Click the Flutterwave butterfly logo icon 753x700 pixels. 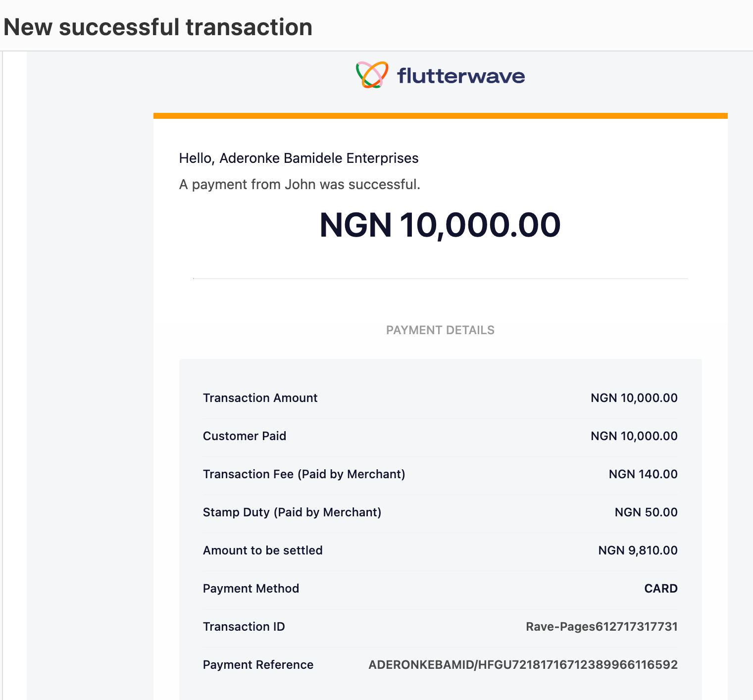pos(372,75)
